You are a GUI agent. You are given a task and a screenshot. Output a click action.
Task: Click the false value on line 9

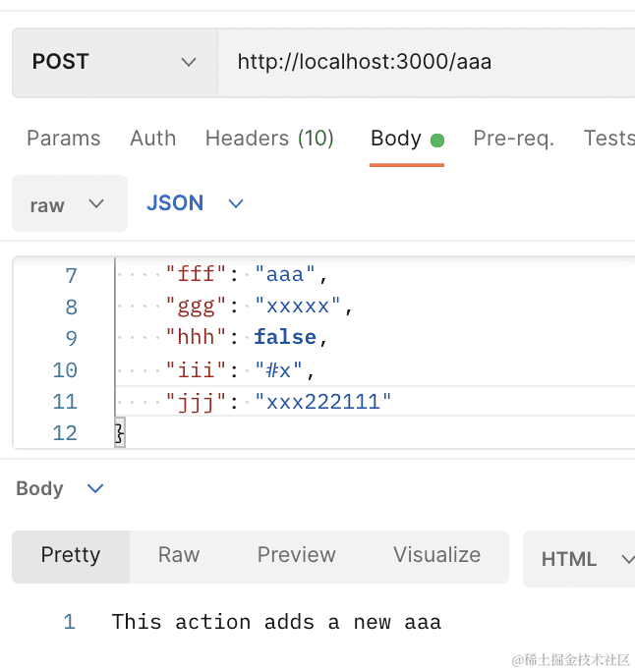285,338
